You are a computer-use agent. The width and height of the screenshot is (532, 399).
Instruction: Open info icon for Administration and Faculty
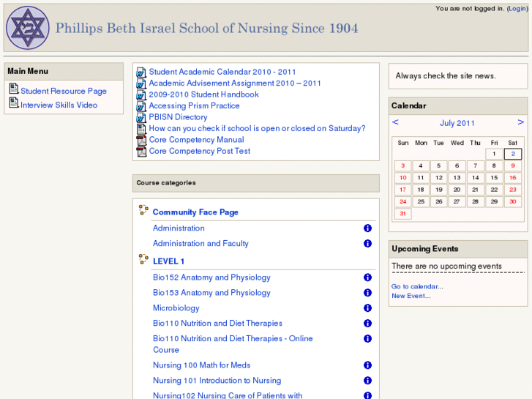tap(367, 244)
